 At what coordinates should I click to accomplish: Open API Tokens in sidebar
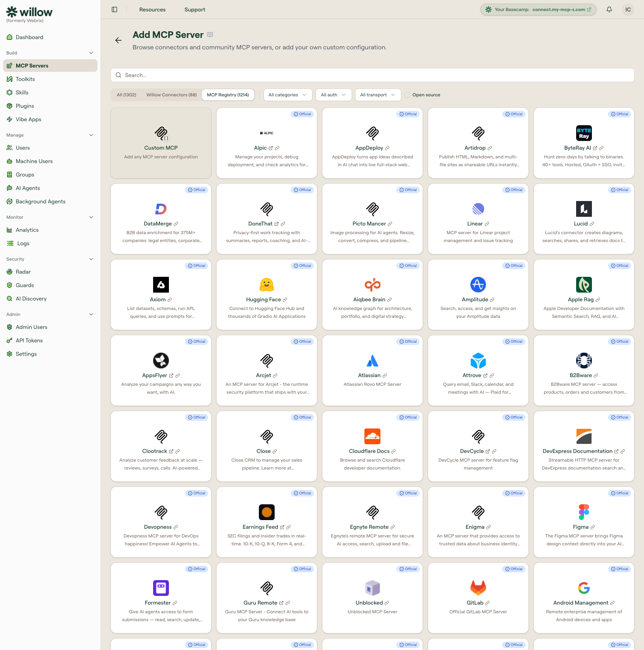click(x=50, y=340)
